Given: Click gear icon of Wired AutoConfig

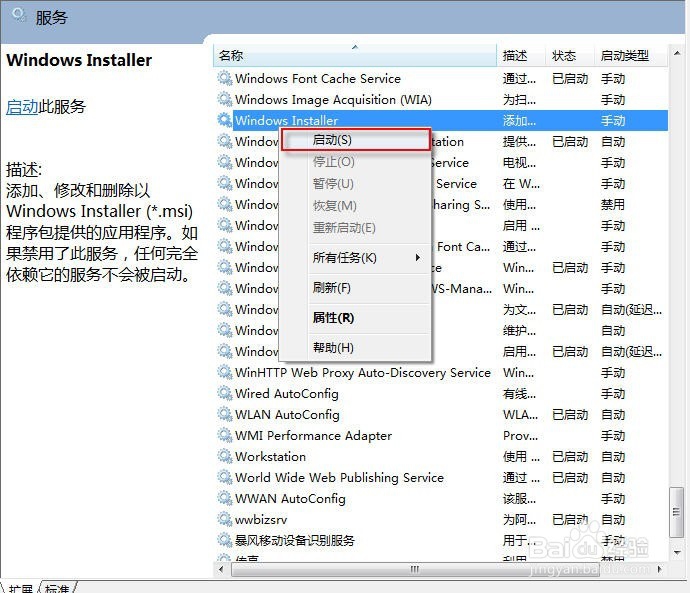Looking at the screenshot, I should (225, 394).
